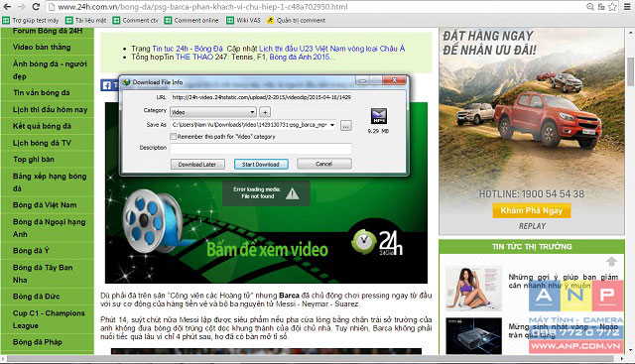Click the browser back arrow

coord(7,7)
